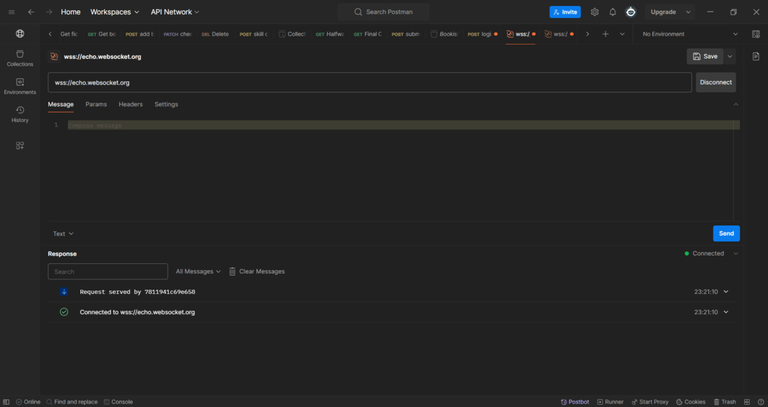Expand the Save options arrow
768x407 pixels.
[730, 57]
